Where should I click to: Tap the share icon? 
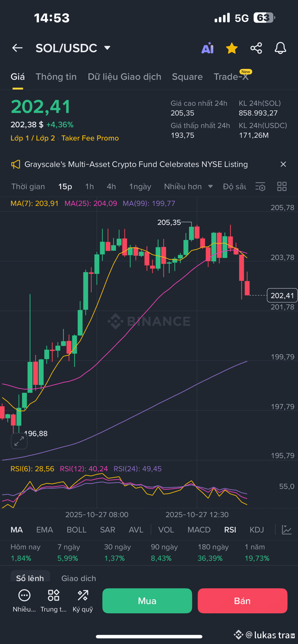tap(256, 48)
